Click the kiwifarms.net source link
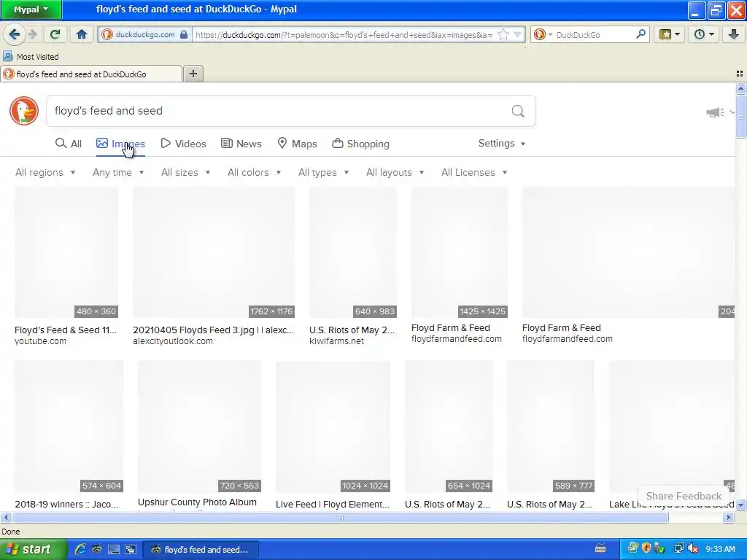 336,341
